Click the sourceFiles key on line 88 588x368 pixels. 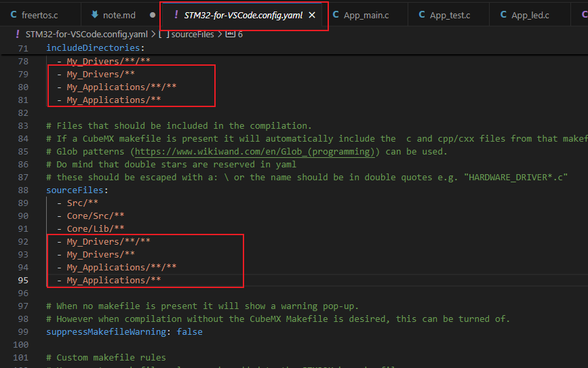75,190
